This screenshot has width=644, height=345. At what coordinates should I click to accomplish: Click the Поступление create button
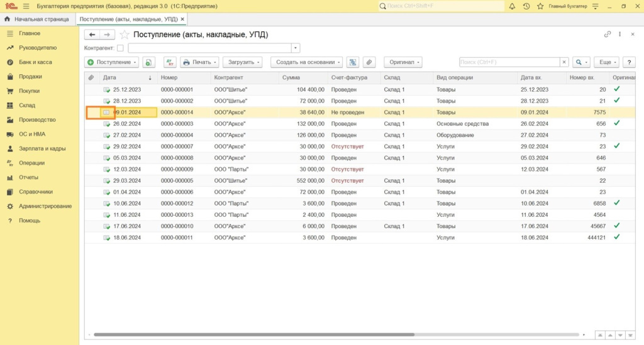(x=111, y=62)
